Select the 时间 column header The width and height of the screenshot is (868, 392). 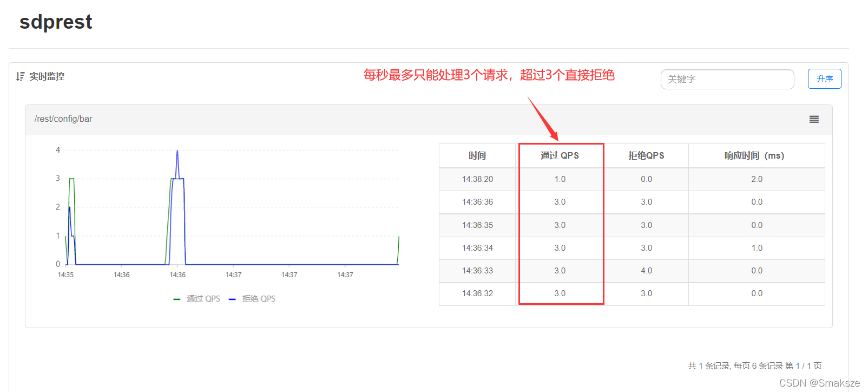pos(477,156)
